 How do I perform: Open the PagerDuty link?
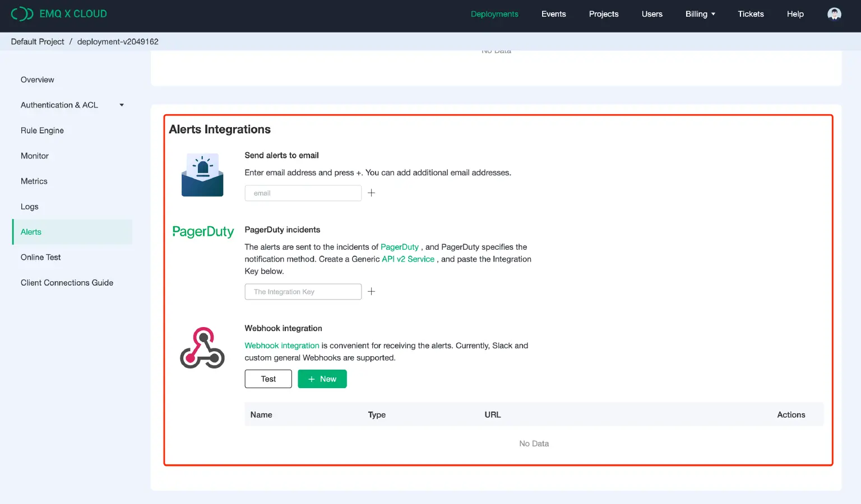click(400, 246)
